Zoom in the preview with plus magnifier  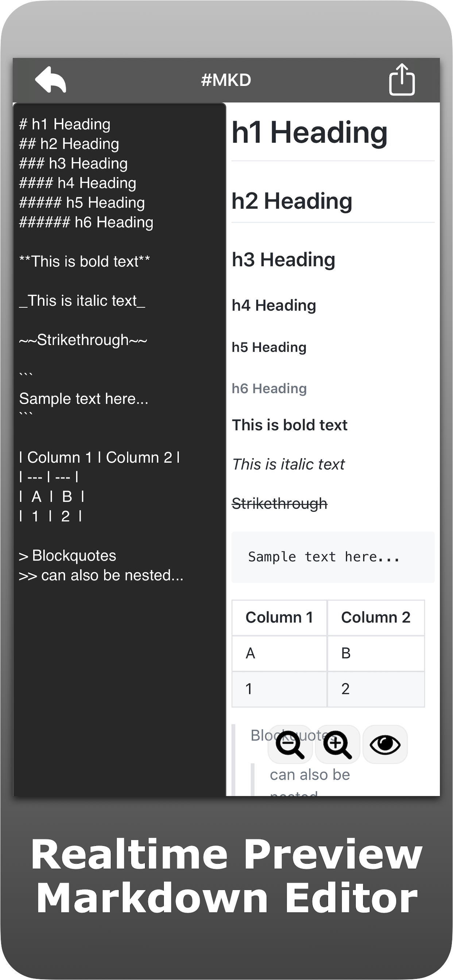[337, 744]
